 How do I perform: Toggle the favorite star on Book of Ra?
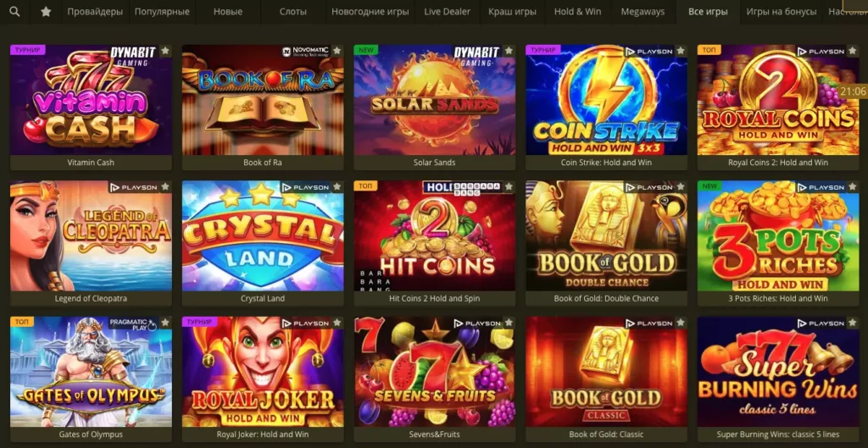click(x=337, y=51)
